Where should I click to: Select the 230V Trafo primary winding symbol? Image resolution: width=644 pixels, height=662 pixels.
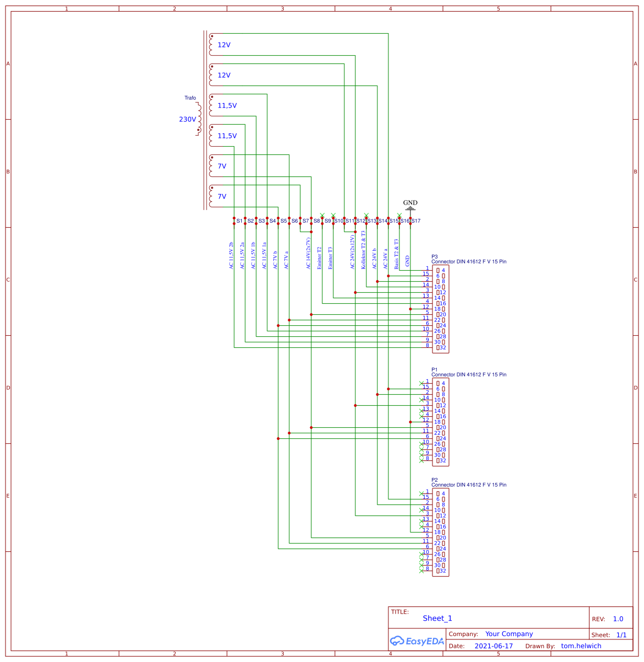pyautogui.click(x=200, y=119)
